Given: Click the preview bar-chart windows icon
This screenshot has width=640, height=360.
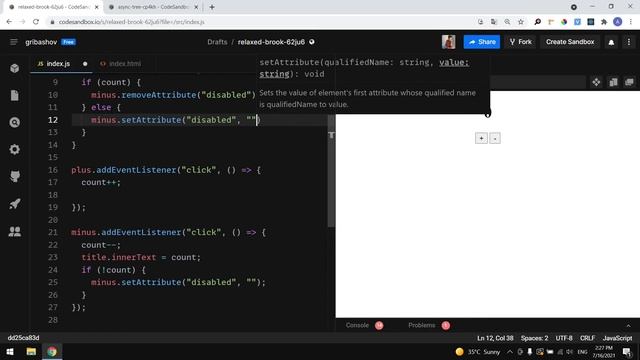Looking at the screenshot, I should (613, 82).
